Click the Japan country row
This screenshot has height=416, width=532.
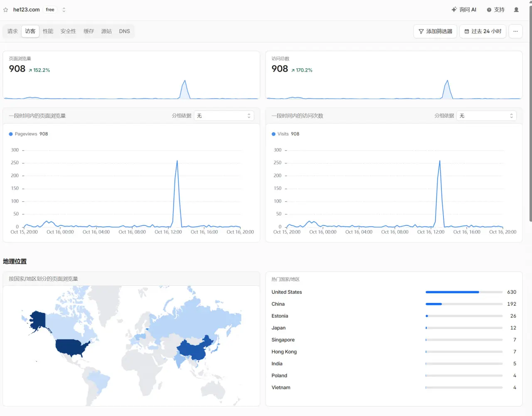point(394,328)
